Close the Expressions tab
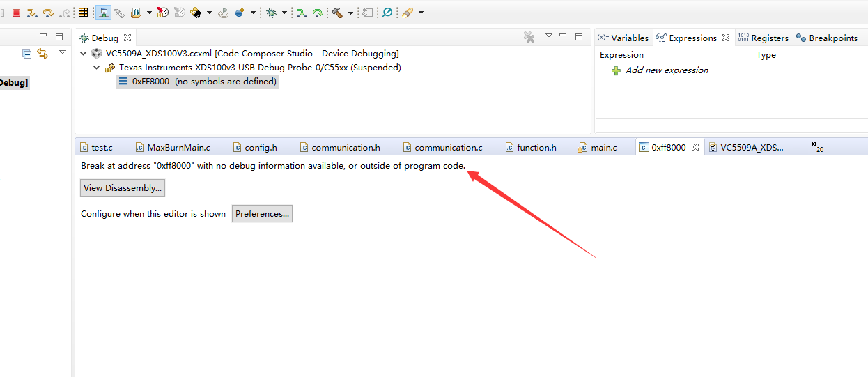This screenshot has height=377, width=868. point(725,38)
